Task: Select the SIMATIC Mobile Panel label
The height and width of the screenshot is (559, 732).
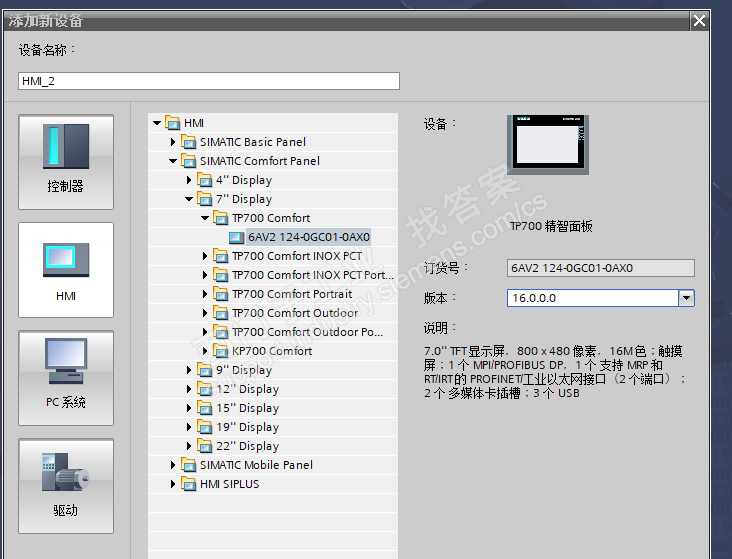Action: pos(256,465)
